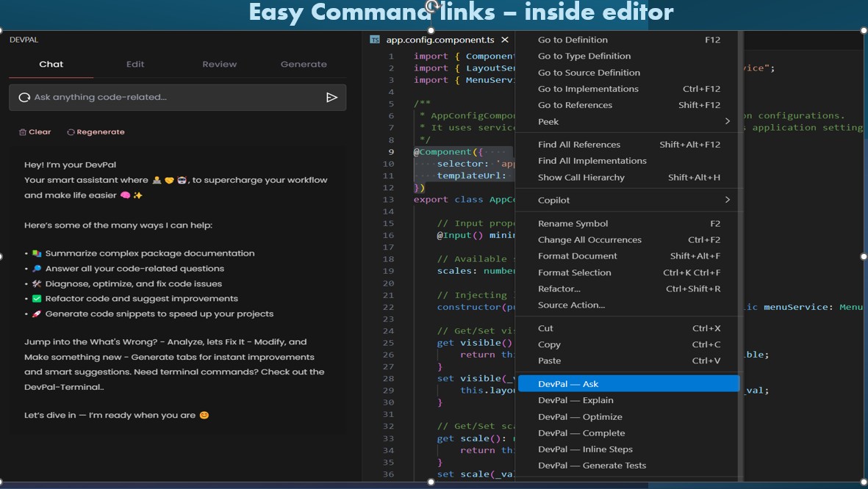Viewport: 868px width, 489px height.
Task: Click the trash icon next to Clear
Action: click(23, 132)
